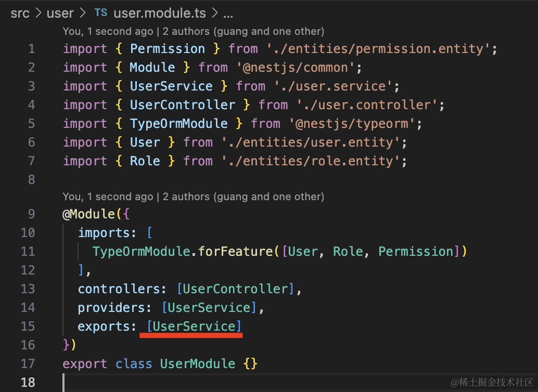Open the user folder breadcrumb
Viewport: 538px width, 392px height.
tap(60, 13)
